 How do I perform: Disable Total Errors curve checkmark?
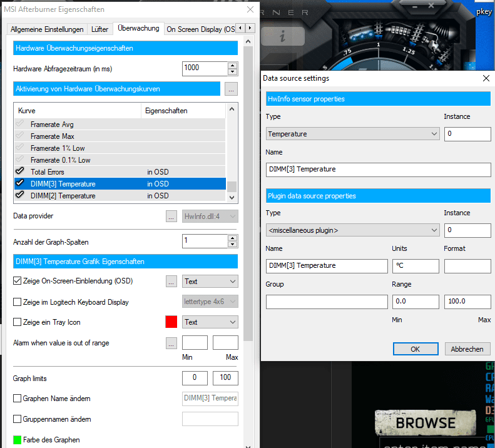[19, 171]
